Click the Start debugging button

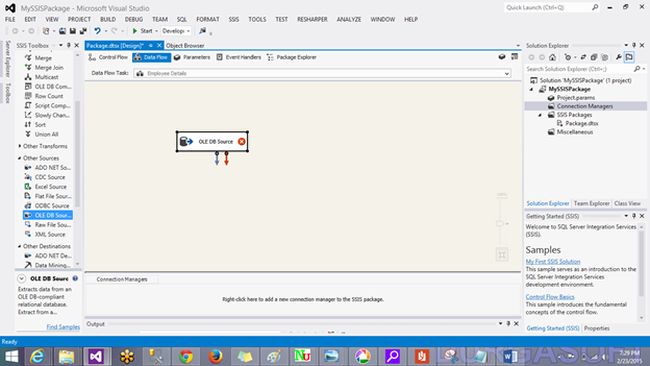click(142, 31)
